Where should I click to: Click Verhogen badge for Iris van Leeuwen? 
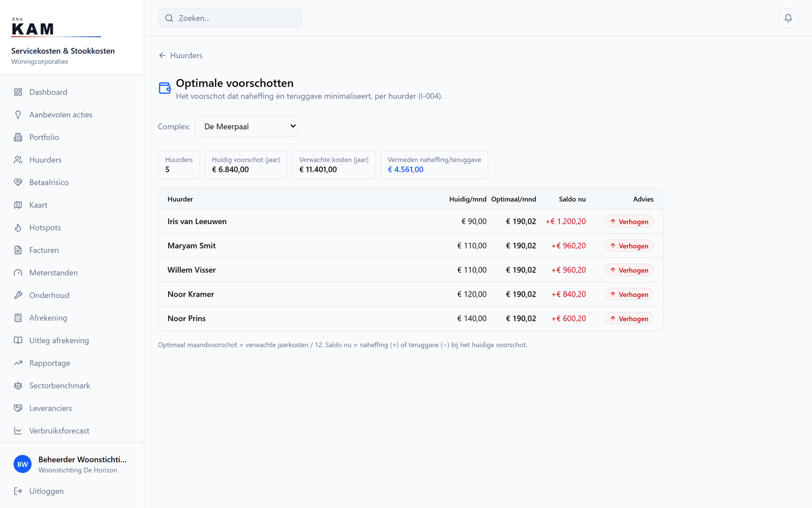[x=629, y=221]
